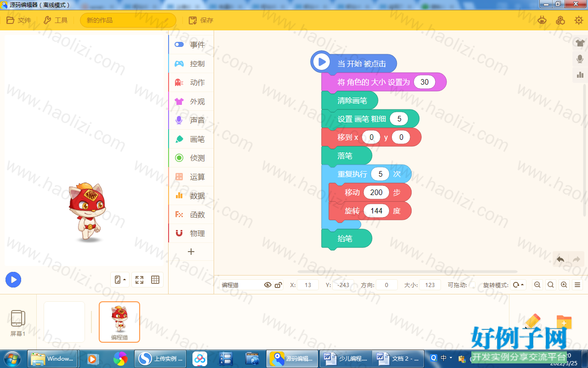
Task: Click the pen thickness value 5
Action: 399,119
